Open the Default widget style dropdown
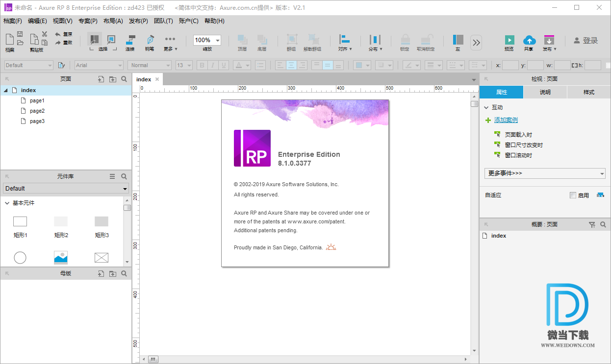The width and height of the screenshot is (611, 364). point(28,65)
